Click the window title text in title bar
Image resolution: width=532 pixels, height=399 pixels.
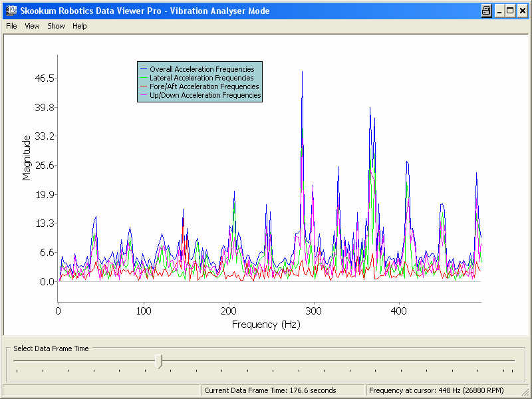pyautogui.click(x=145, y=11)
